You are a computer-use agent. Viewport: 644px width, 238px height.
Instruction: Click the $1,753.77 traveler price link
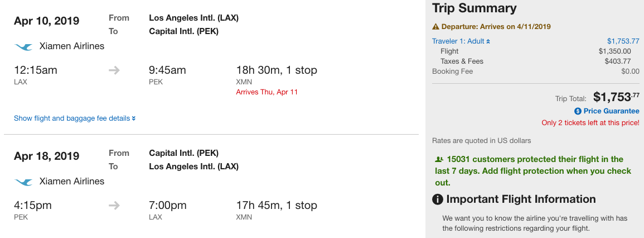click(x=623, y=41)
